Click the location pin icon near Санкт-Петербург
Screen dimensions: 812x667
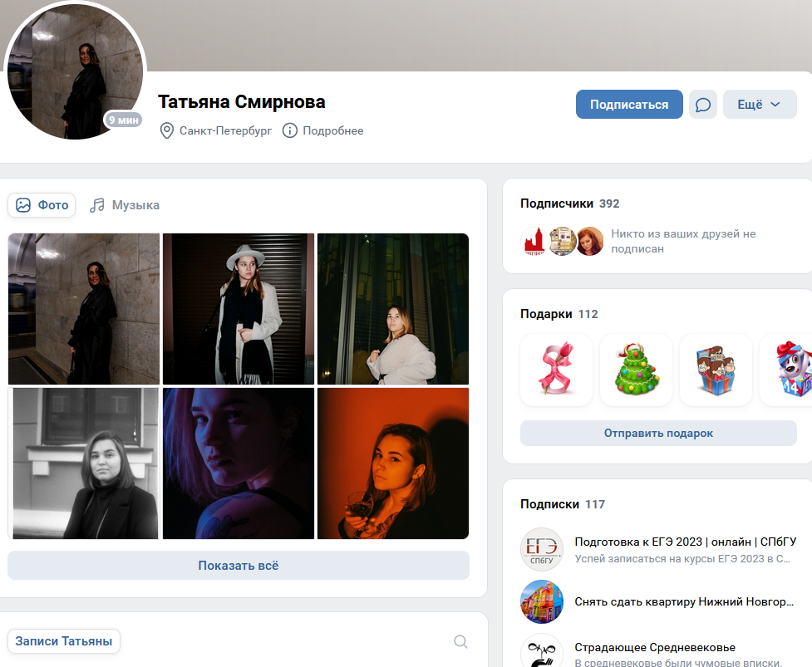[166, 130]
